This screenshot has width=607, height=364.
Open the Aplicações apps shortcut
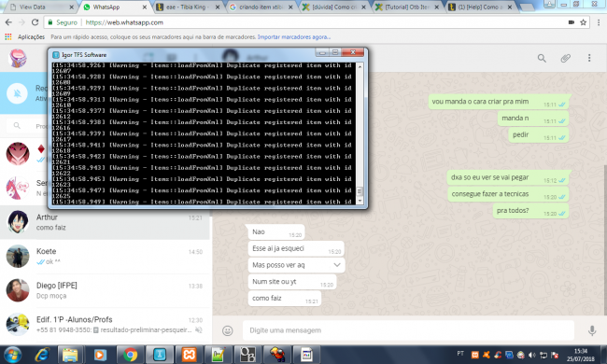click(x=25, y=37)
